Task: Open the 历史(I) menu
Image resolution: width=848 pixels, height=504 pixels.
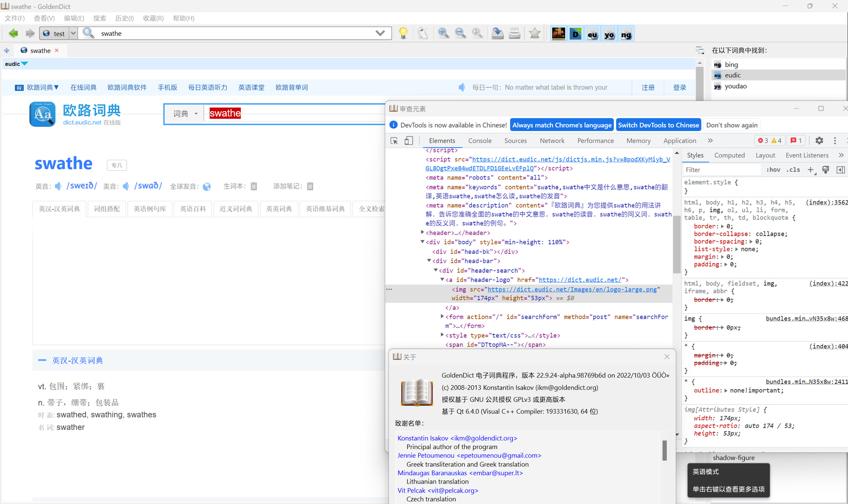Action: pyautogui.click(x=124, y=18)
